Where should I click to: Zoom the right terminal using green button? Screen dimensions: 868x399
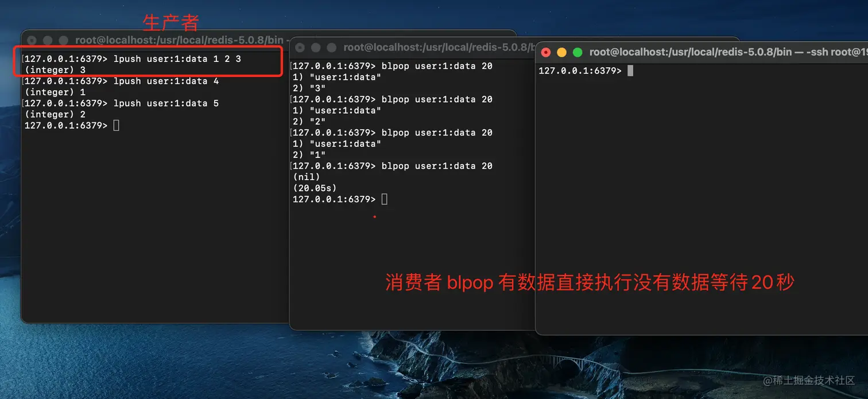pyautogui.click(x=578, y=52)
